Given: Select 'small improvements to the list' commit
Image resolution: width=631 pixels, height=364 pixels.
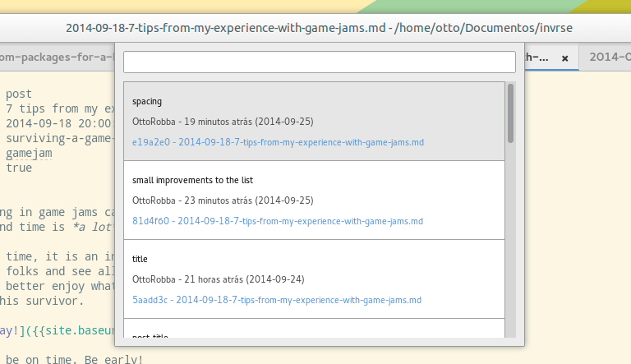Looking at the screenshot, I should 314,200.
